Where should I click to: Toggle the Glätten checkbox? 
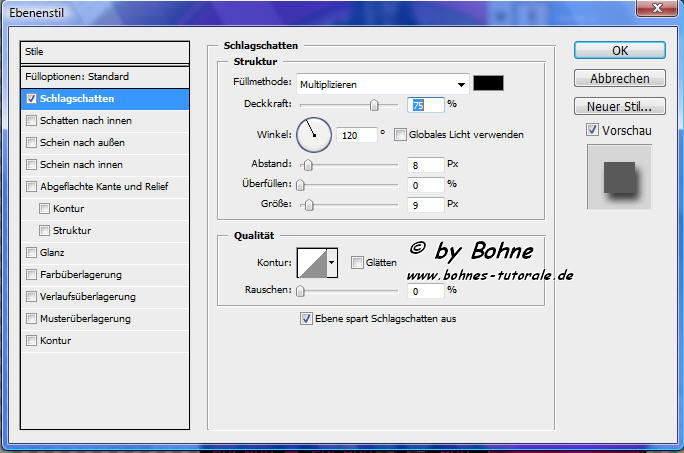tap(357, 262)
